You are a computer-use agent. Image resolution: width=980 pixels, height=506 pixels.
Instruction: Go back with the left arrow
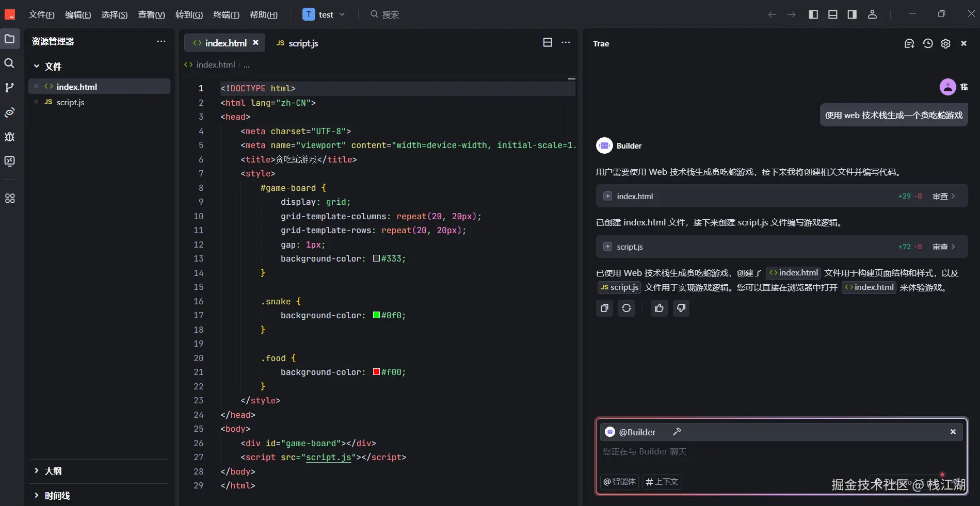tap(772, 14)
